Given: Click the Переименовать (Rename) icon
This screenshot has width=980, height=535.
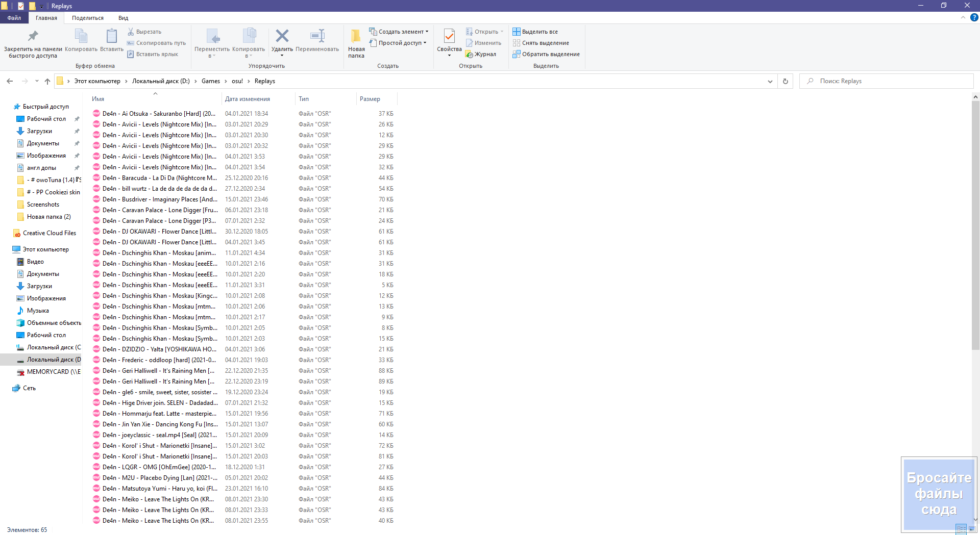Looking at the screenshot, I should tap(317, 36).
